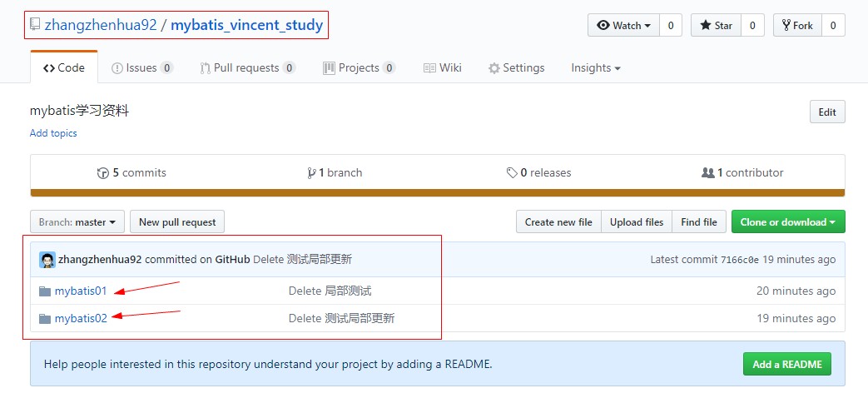Click the Pull requests icon
868x398 pixels.
tap(205, 68)
